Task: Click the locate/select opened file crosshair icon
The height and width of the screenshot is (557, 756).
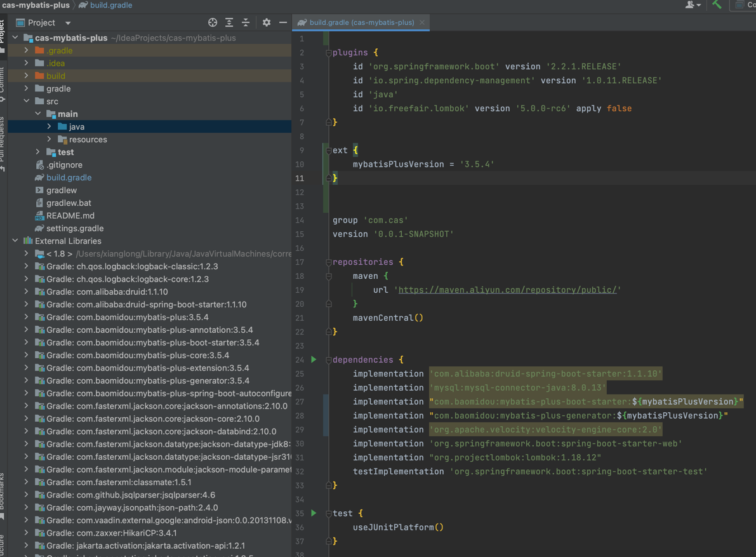Action: click(213, 22)
